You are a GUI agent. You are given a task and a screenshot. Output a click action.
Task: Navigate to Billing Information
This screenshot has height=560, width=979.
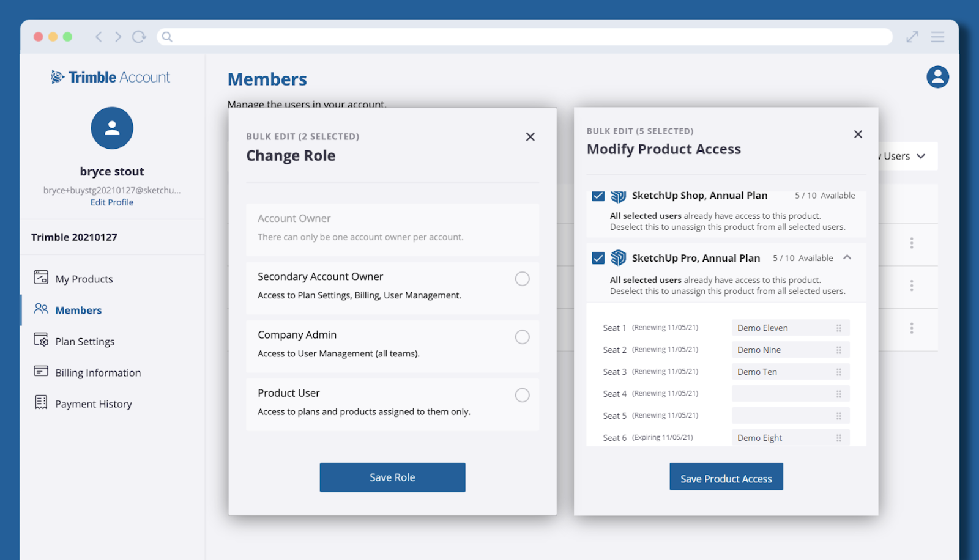click(x=98, y=372)
